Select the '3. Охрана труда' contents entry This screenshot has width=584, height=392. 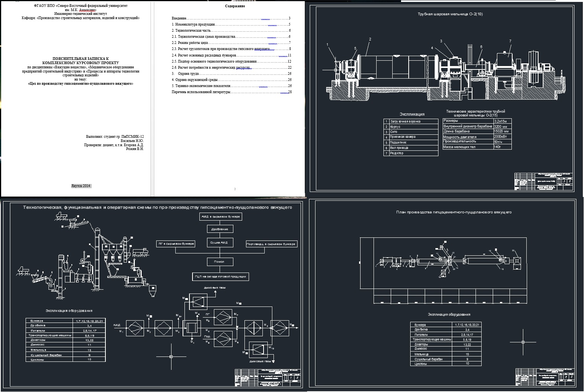pos(231,74)
